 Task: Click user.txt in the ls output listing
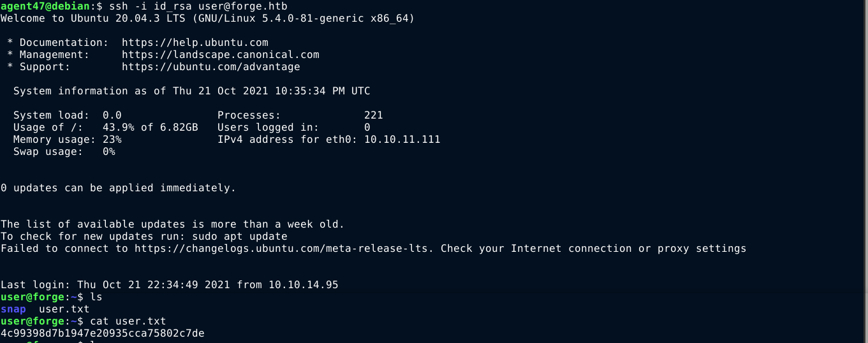[x=64, y=309]
